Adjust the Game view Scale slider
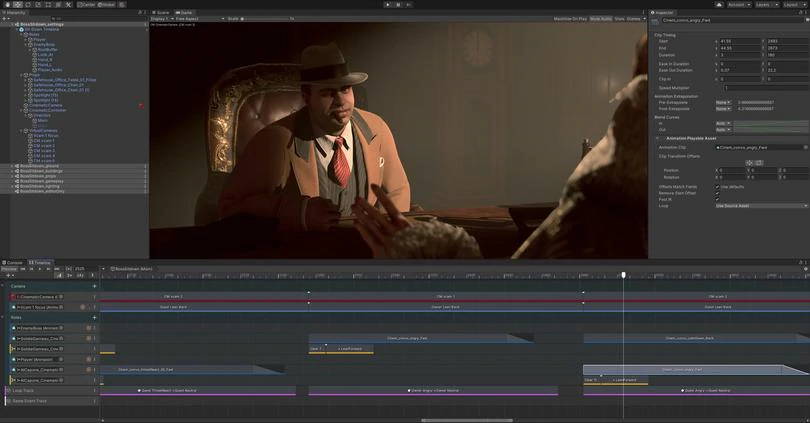Image resolution: width=810 pixels, height=423 pixels. pos(267,19)
